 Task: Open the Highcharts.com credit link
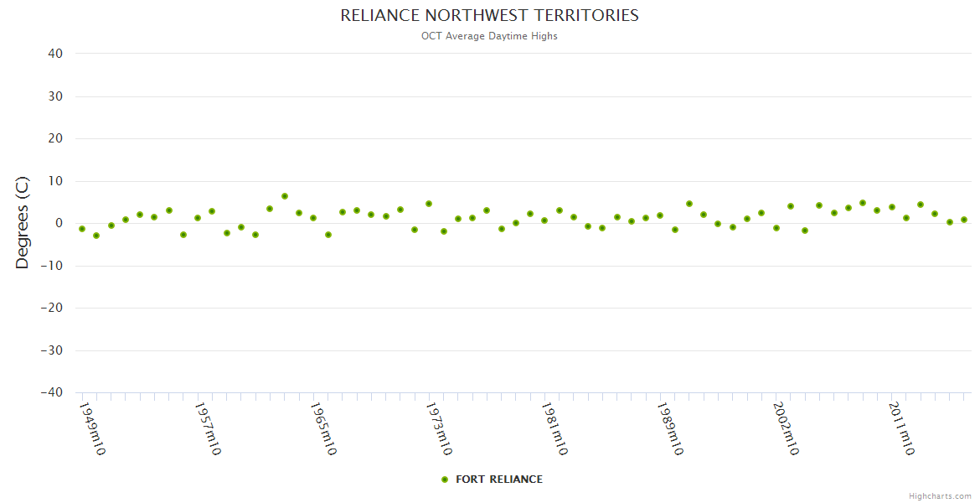[940, 495]
